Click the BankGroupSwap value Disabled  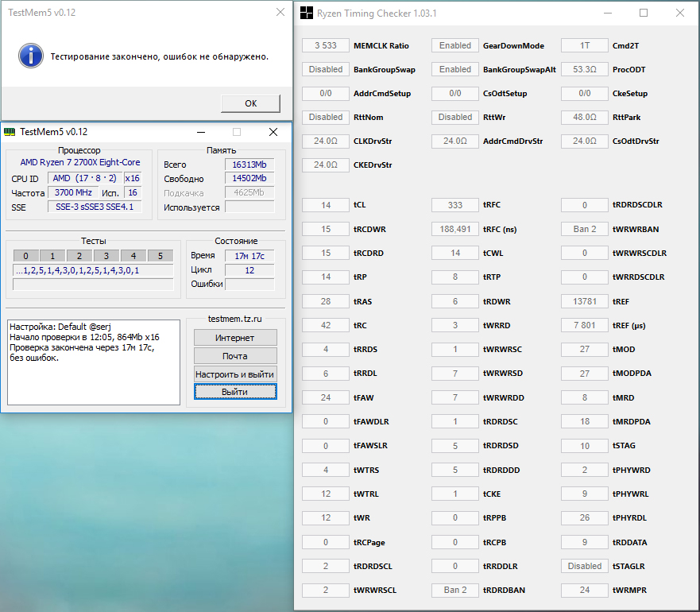pos(326,69)
